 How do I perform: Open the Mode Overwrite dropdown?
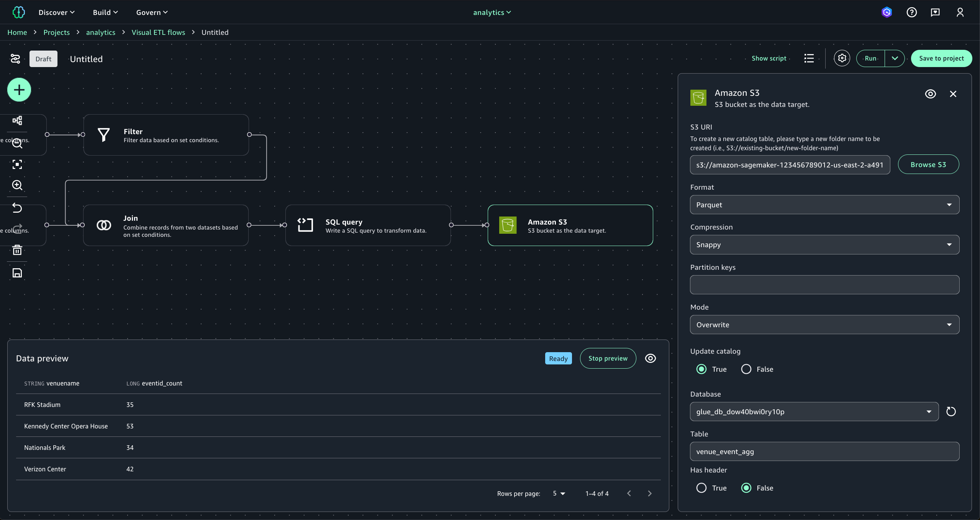(x=824, y=325)
